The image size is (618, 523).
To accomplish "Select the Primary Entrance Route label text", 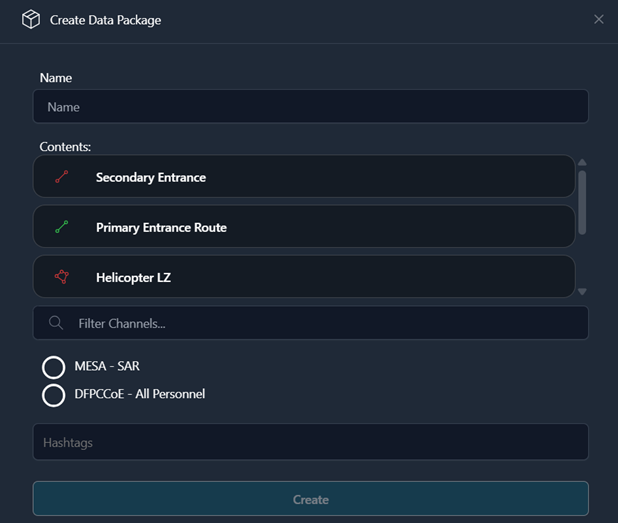I will 161,227.
